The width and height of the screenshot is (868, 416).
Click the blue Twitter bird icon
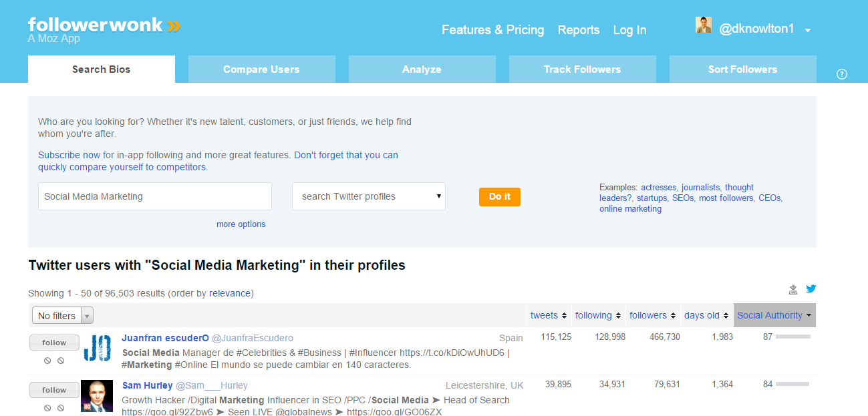pyautogui.click(x=811, y=289)
